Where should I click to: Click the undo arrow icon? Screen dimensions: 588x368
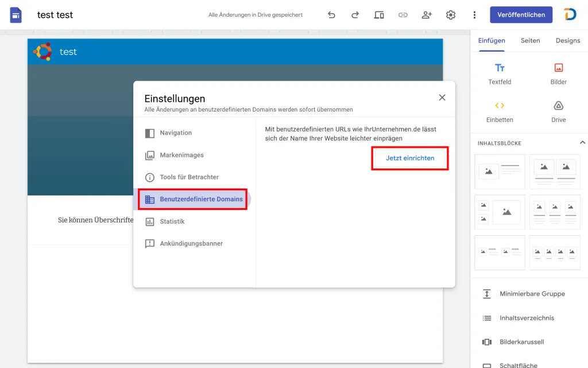[x=331, y=15]
